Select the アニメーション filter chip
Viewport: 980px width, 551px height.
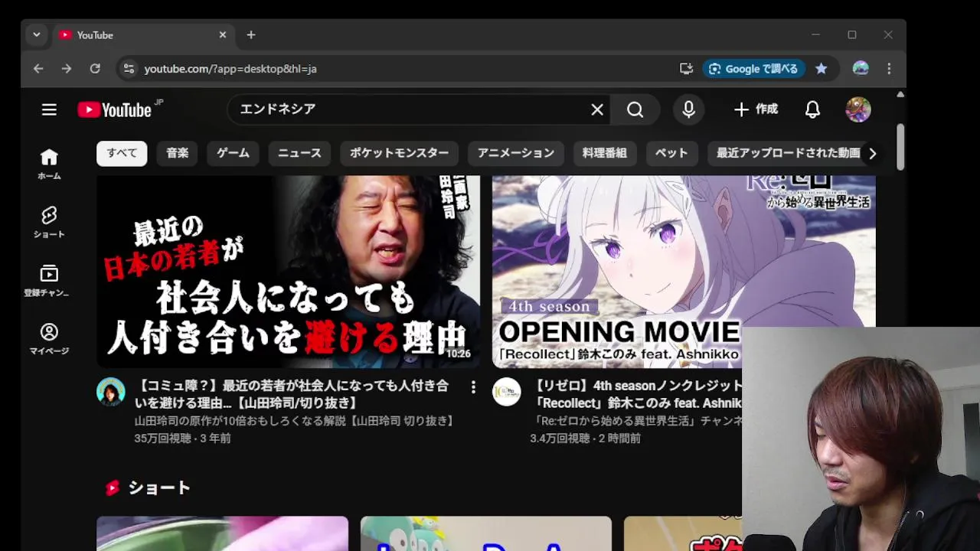516,153
